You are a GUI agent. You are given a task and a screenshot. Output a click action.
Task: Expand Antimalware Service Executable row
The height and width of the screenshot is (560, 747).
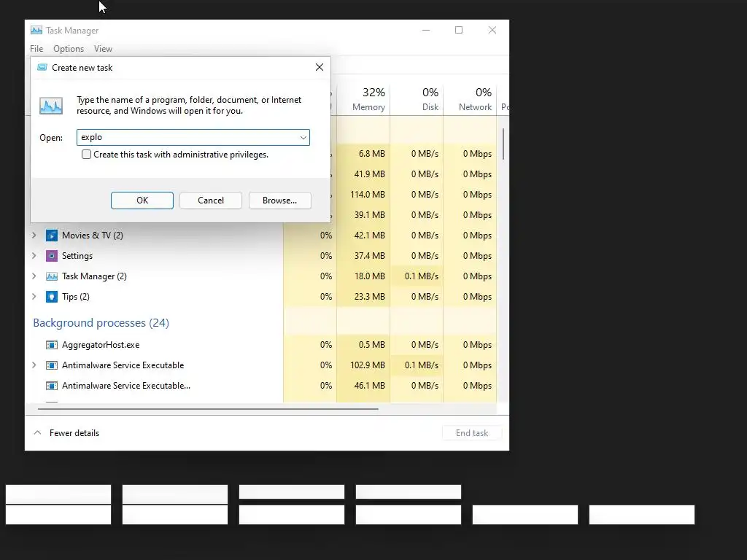point(34,365)
